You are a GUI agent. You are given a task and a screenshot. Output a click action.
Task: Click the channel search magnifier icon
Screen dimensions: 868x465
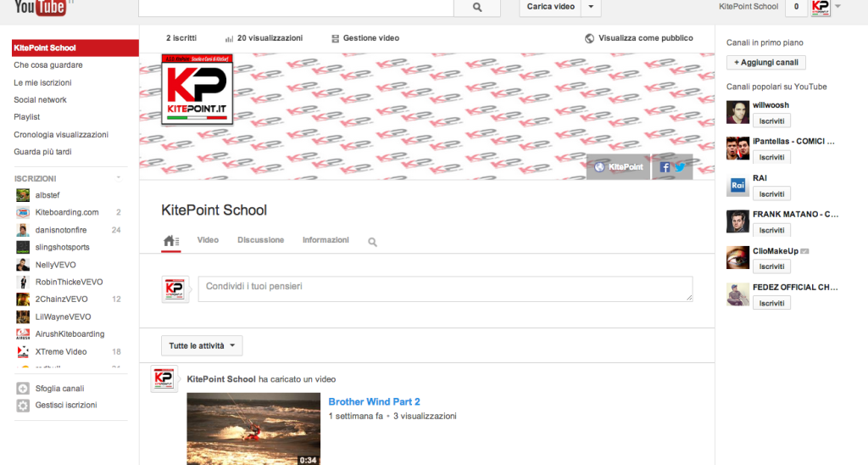373,242
